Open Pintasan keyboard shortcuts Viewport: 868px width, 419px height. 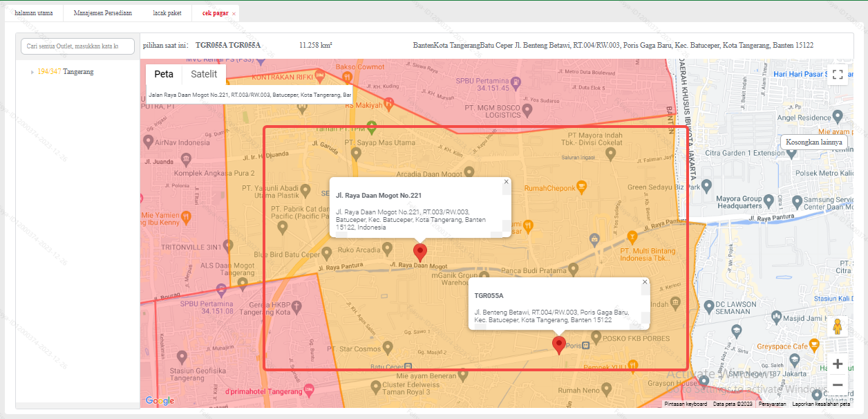coord(686,404)
